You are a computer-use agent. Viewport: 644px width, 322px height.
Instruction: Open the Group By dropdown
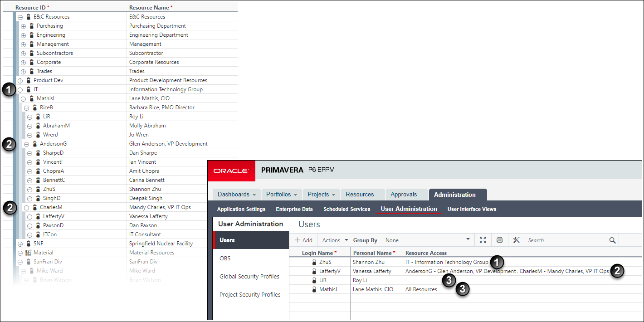pyautogui.click(x=428, y=240)
